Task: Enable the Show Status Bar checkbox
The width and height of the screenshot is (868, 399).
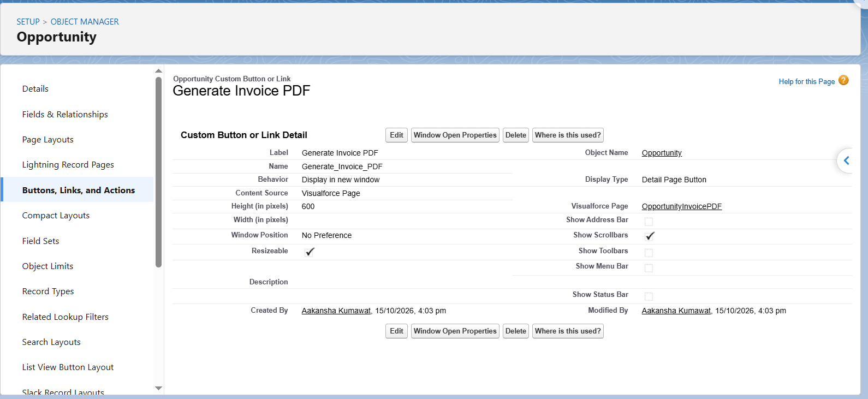Action: point(649,296)
